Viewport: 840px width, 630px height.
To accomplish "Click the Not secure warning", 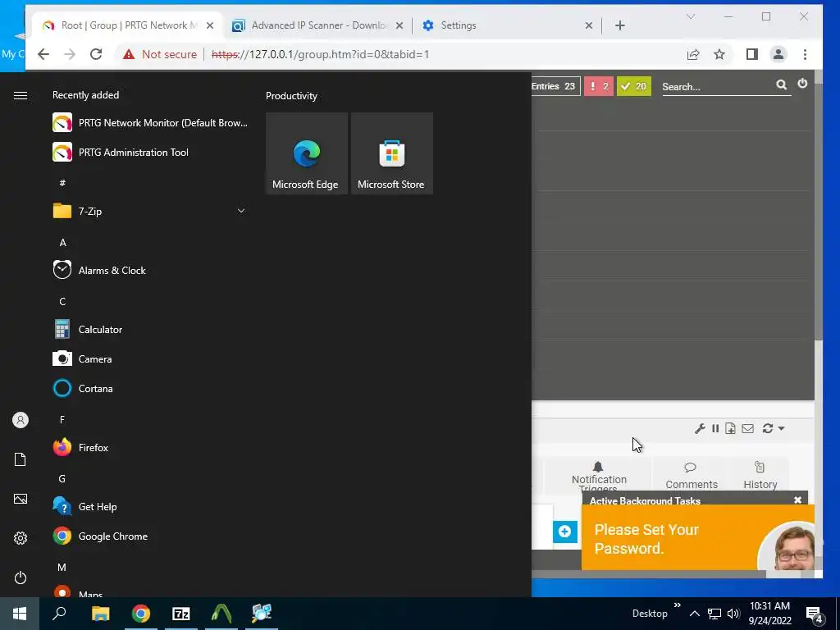I will [160, 54].
